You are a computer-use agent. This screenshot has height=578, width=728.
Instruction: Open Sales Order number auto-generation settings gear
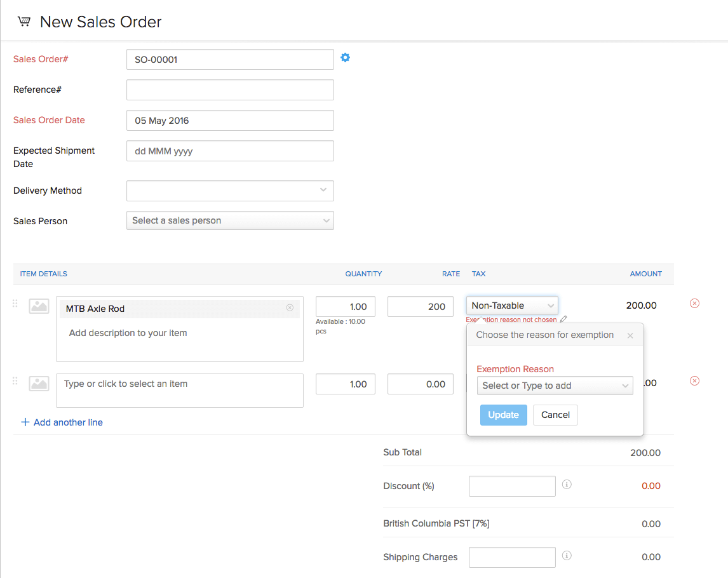coord(345,57)
